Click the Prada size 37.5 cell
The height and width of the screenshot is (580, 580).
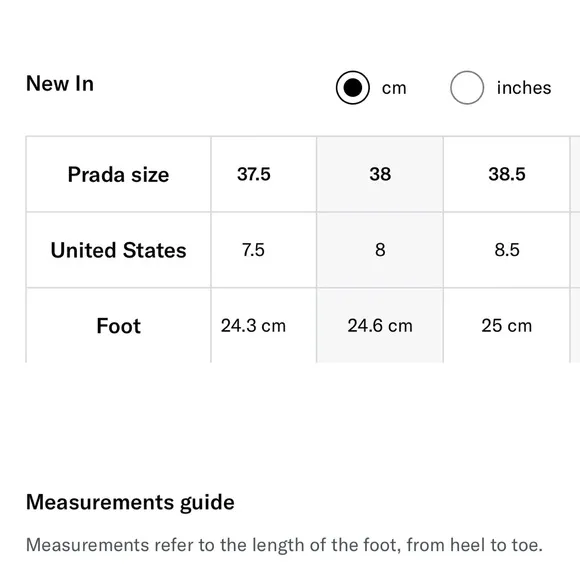tap(264, 174)
